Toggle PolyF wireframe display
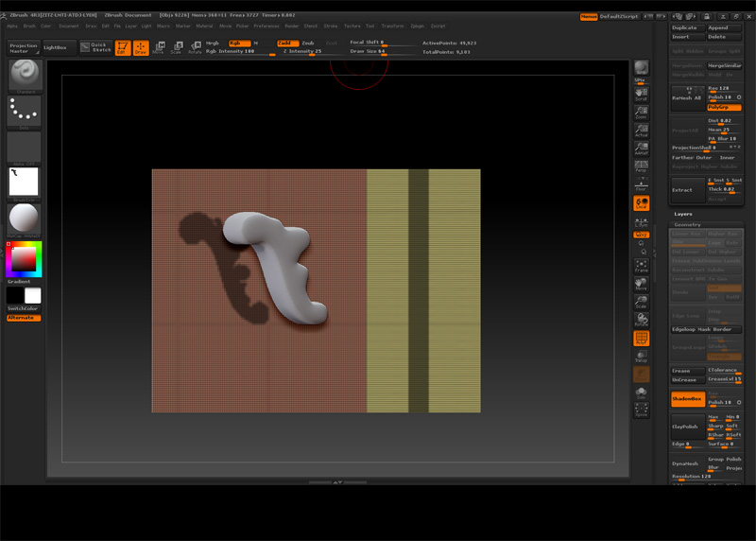The image size is (756, 541). (642, 339)
